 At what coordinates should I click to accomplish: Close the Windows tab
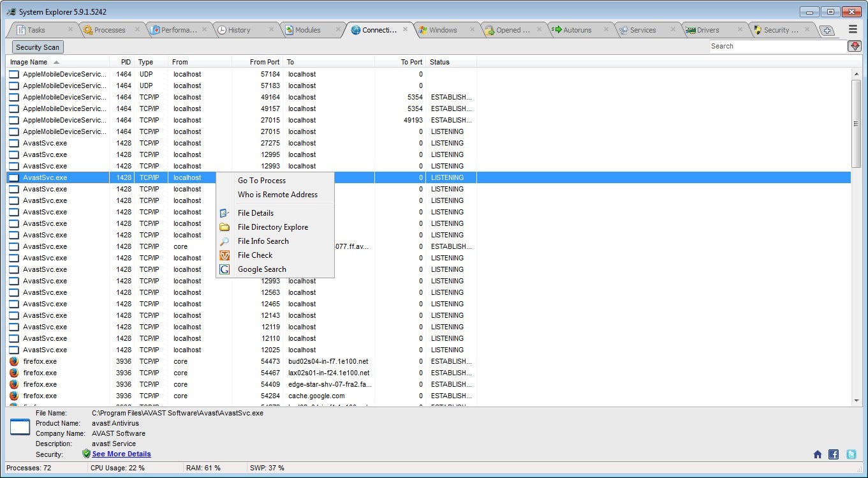tap(473, 29)
